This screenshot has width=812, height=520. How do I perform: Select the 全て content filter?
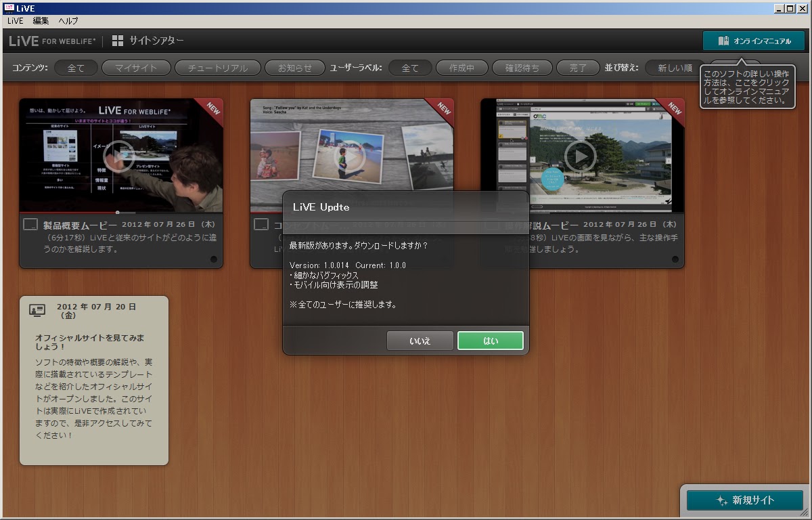(x=76, y=68)
